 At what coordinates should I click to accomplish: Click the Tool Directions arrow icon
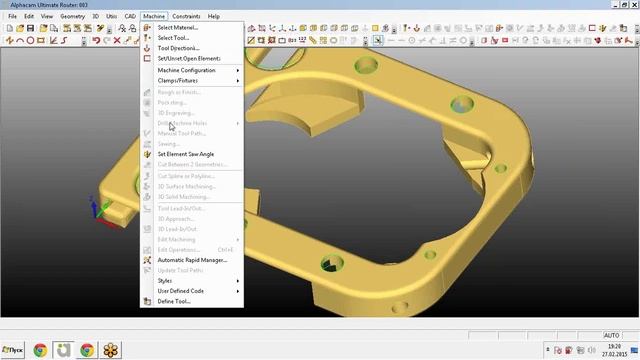pos(147,48)
